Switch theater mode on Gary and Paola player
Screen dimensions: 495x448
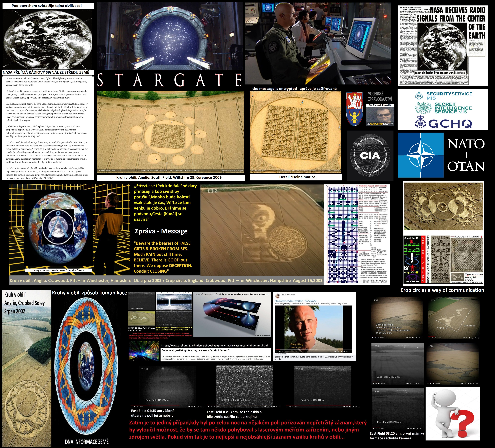click(x=419, y=338)
